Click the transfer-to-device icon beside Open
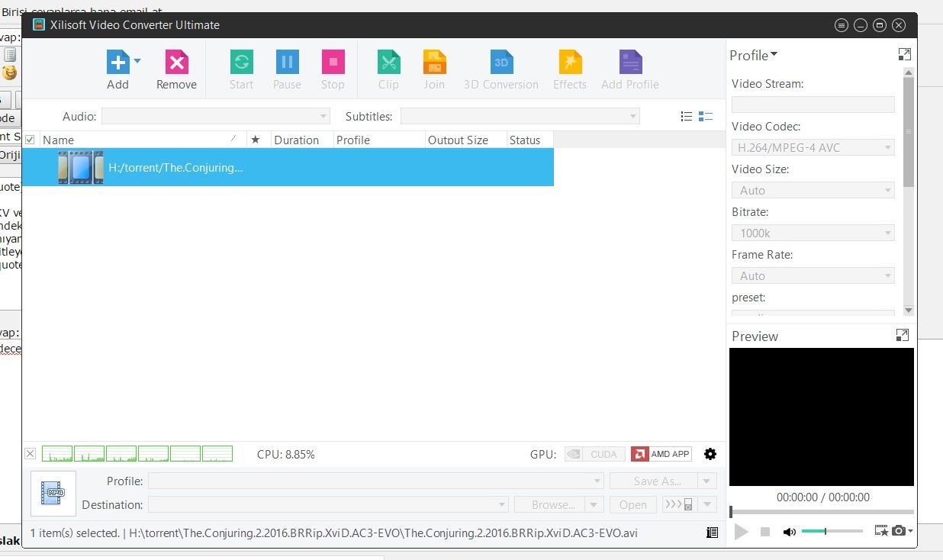This screenshot has width=943, height=560. point(678,504)
